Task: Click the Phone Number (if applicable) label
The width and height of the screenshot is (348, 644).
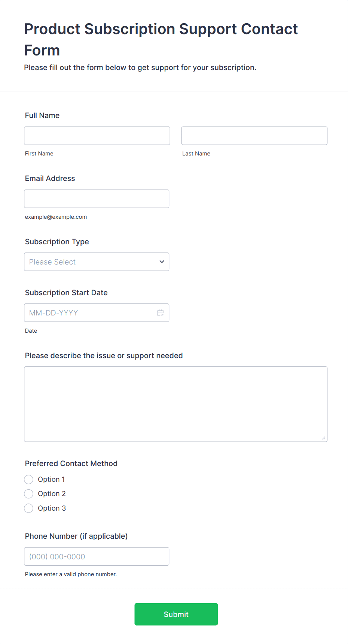Action: point(76,536)
